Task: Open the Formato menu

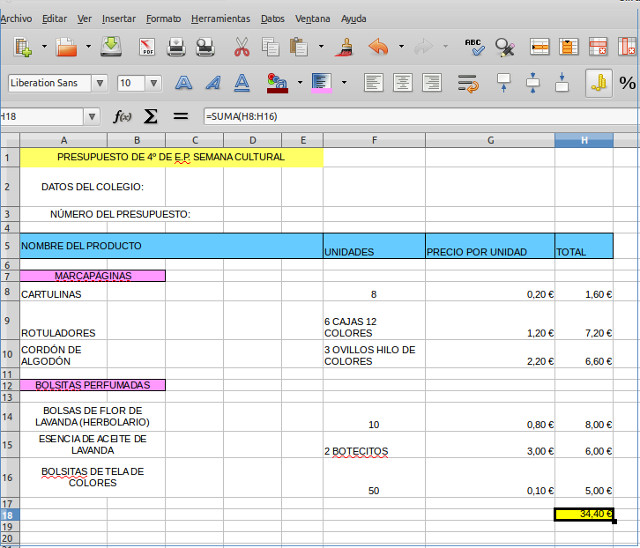Action: coord(163,19)
